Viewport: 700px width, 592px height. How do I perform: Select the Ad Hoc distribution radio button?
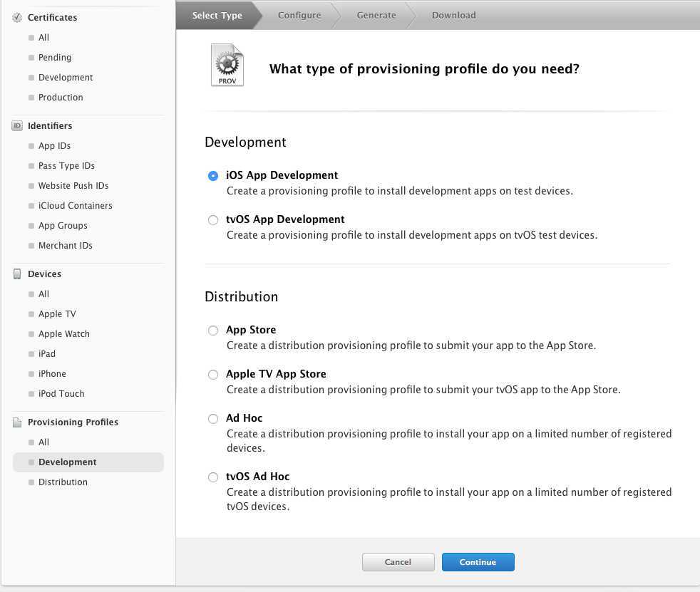(213, 419)
